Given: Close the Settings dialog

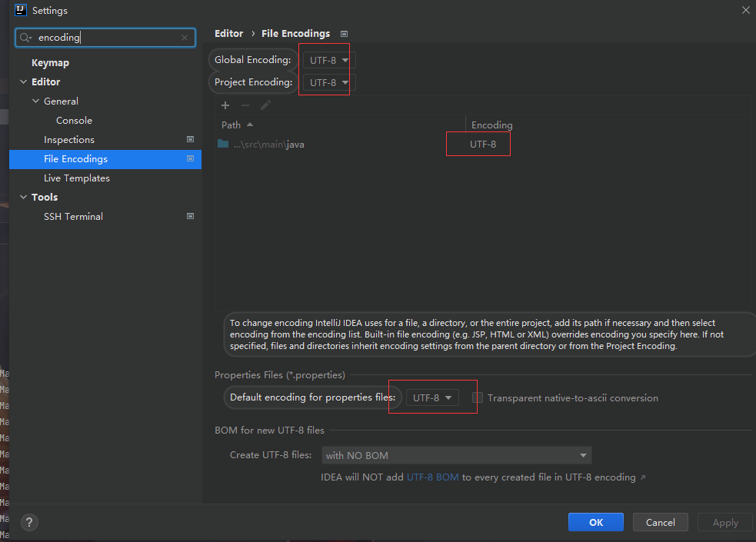Looking at the screenshot, I should click(745, 10).
